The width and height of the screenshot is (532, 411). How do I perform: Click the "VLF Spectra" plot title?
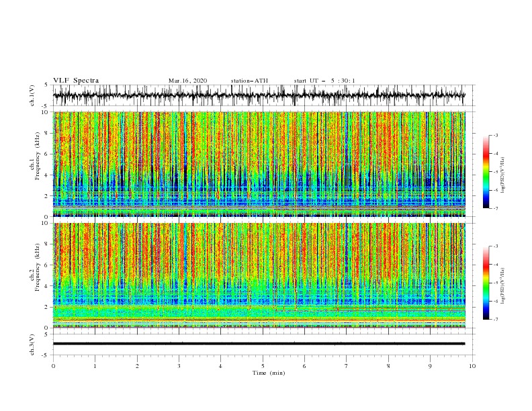coord(76,81)
